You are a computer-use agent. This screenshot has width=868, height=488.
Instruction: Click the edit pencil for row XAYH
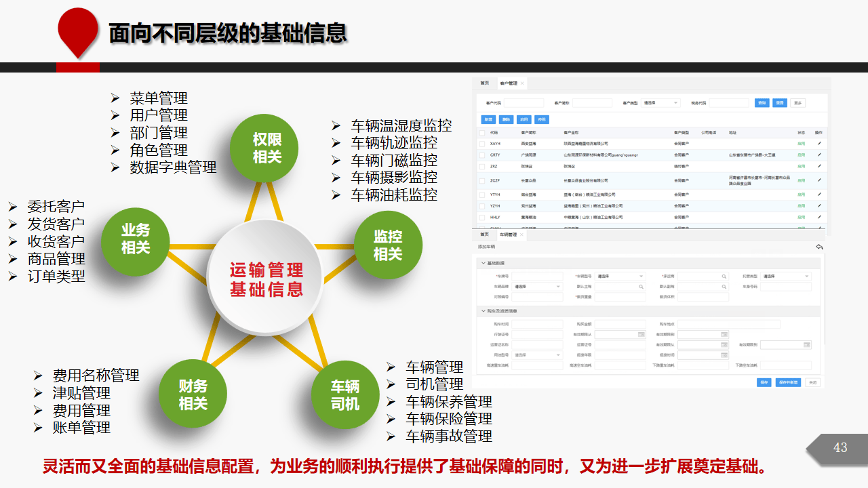(x=819, y=143)
